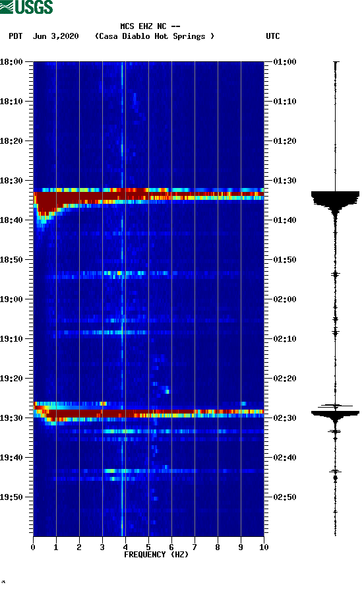Click the '02:30' UTC time label
The height and width of the screenshot is (589, 364).
click(x=285, y=418)
